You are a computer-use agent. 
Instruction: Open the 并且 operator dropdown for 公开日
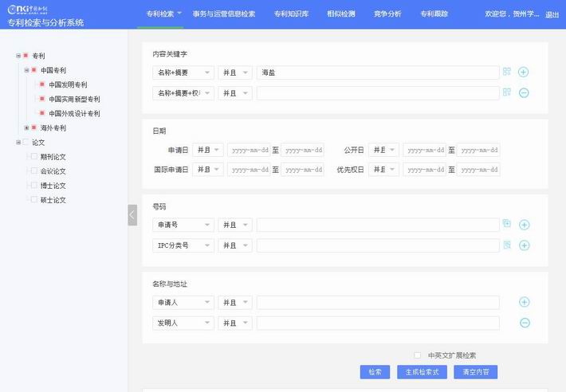(x=383, y=150)
